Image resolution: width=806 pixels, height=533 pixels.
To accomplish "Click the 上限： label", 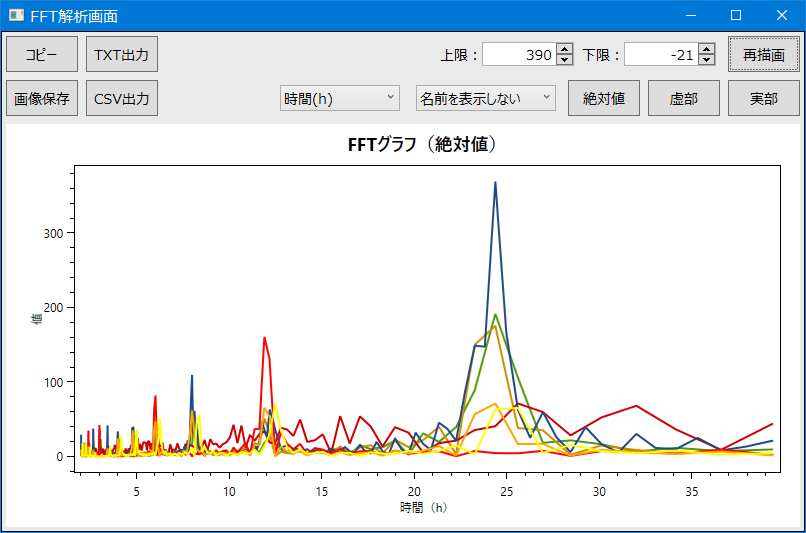I will pos(459,54).
